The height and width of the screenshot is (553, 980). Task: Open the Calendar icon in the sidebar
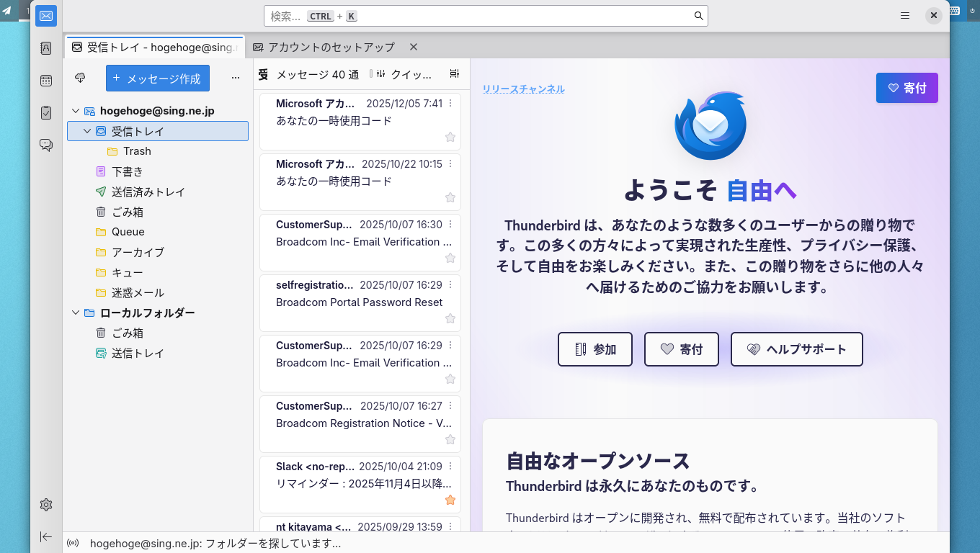click(x=46, y=81)
